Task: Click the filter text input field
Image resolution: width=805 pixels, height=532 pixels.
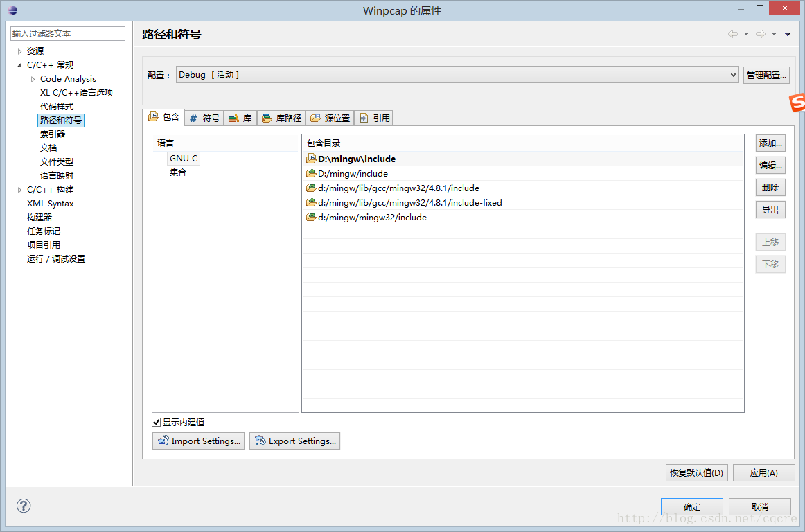Action: click(x=68, y=33)
